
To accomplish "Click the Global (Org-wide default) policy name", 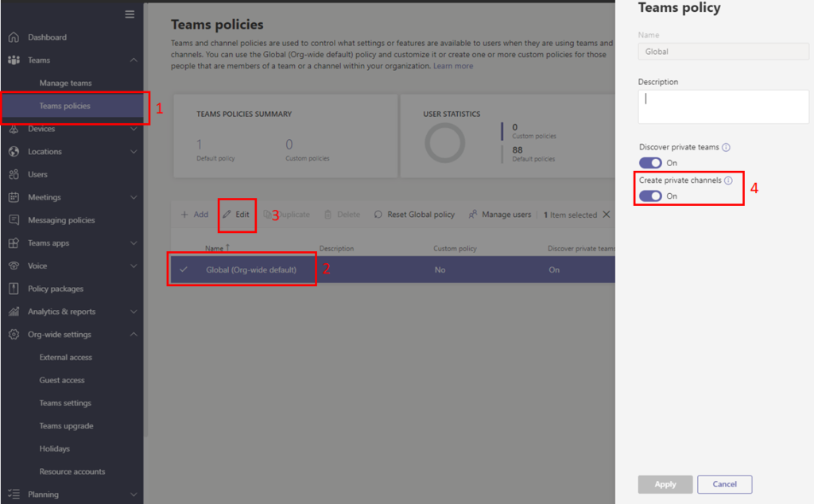I will (251, 269).
